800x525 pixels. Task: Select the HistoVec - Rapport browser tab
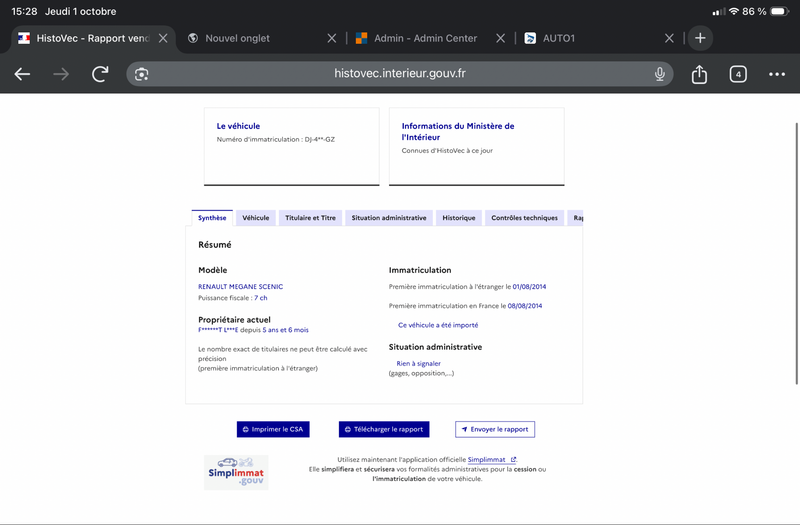coord(92,38)
